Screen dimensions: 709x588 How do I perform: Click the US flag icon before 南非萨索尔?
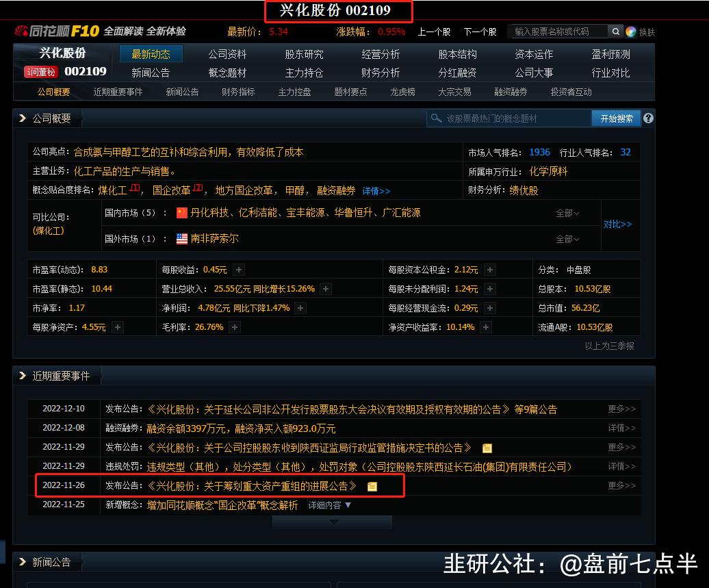(181, 239)
